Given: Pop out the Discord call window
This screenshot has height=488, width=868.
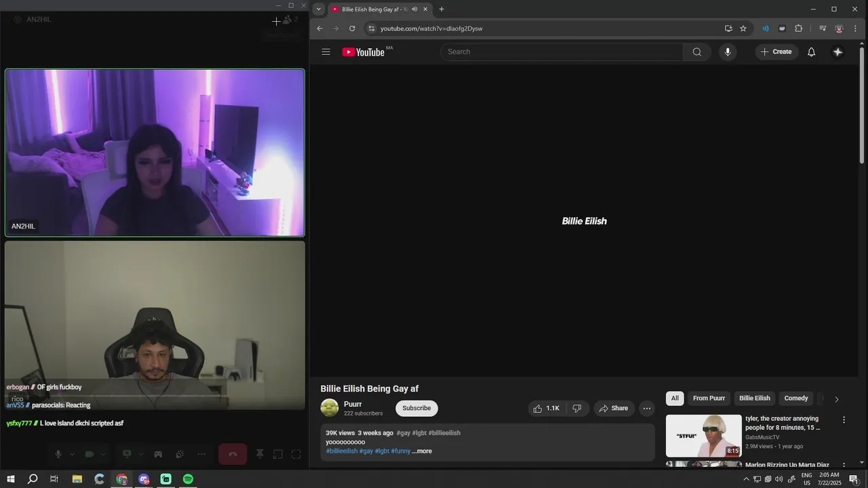Looking at the screenshot, I should tap(278, 454).
